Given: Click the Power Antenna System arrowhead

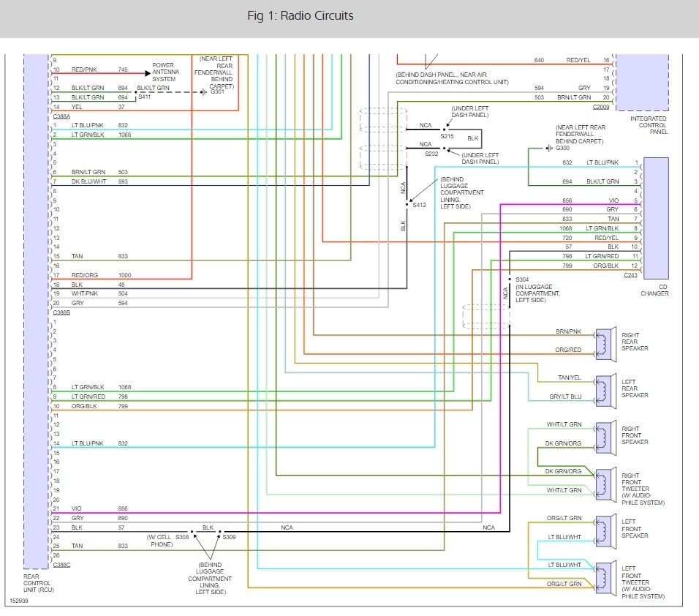Looking at the screenshot, I should point(148,73).
